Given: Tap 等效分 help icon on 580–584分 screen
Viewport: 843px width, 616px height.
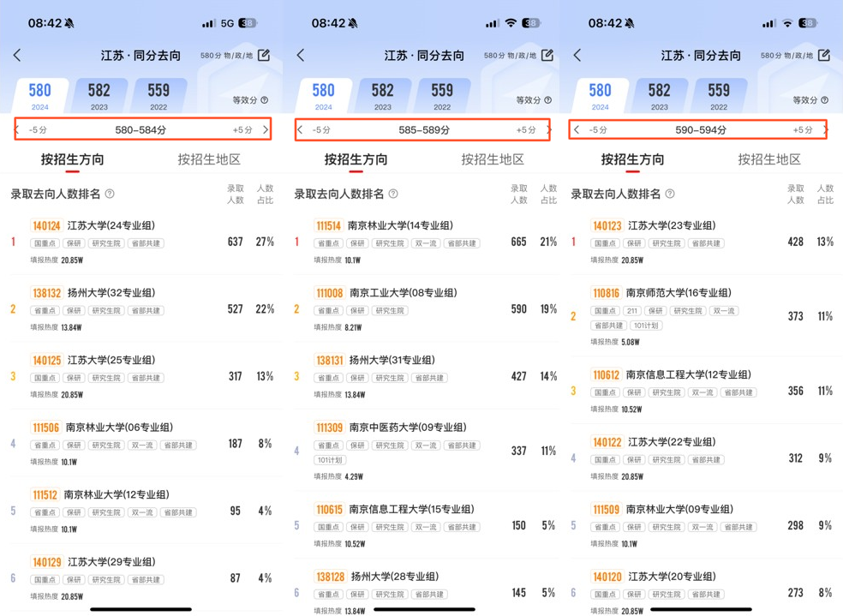Looking at the screenshot, I should pos(265,100).
